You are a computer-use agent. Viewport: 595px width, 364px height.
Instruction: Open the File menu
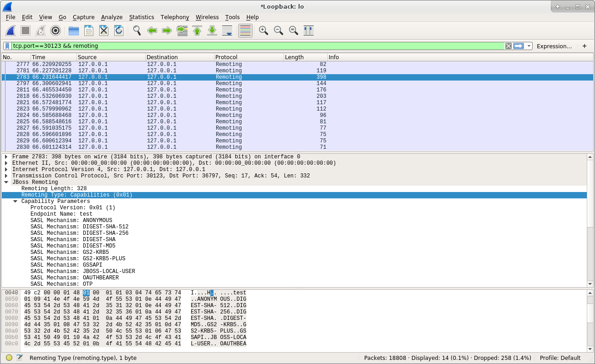tap(10, 17)
